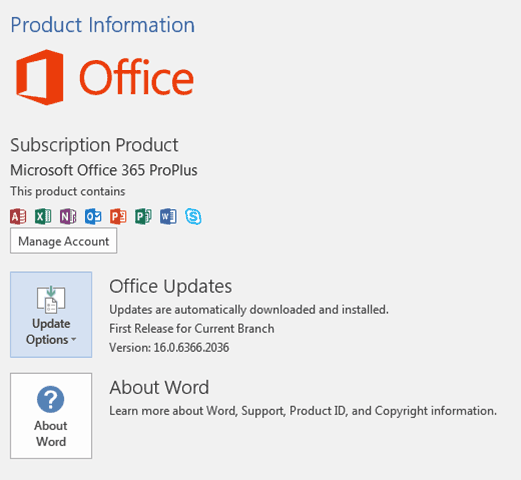Open the Manage Account button
This screenshot has height=480, width=521.
63,241
